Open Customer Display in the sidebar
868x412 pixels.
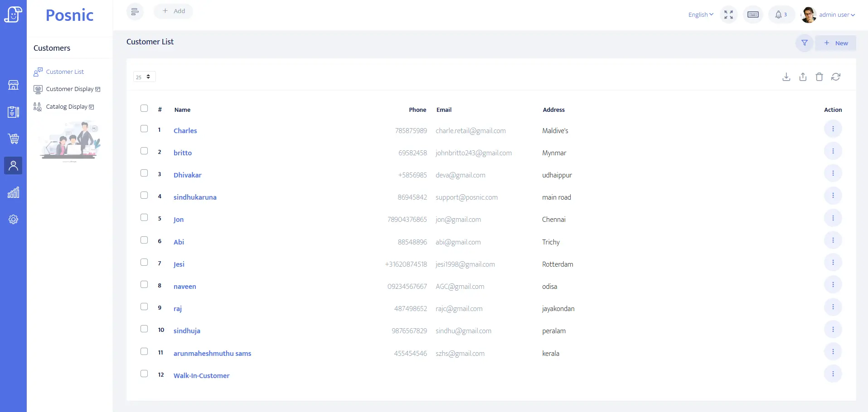pos(70,89)
